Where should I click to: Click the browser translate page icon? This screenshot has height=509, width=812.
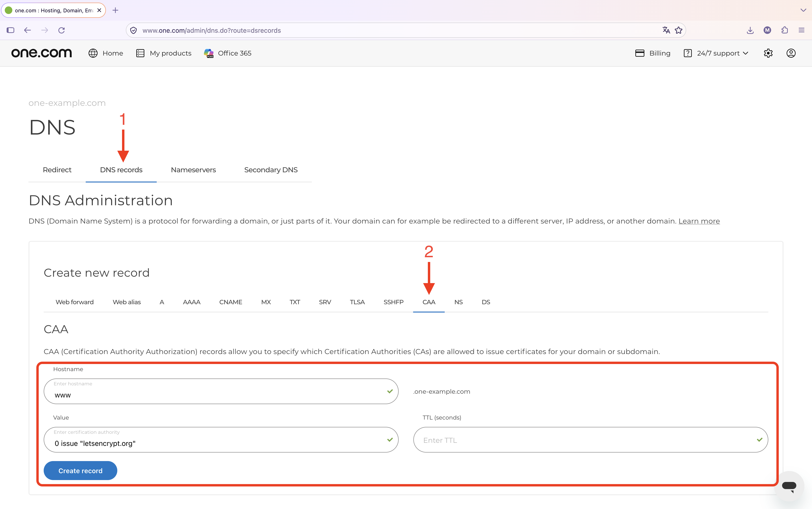pos(666,30)
